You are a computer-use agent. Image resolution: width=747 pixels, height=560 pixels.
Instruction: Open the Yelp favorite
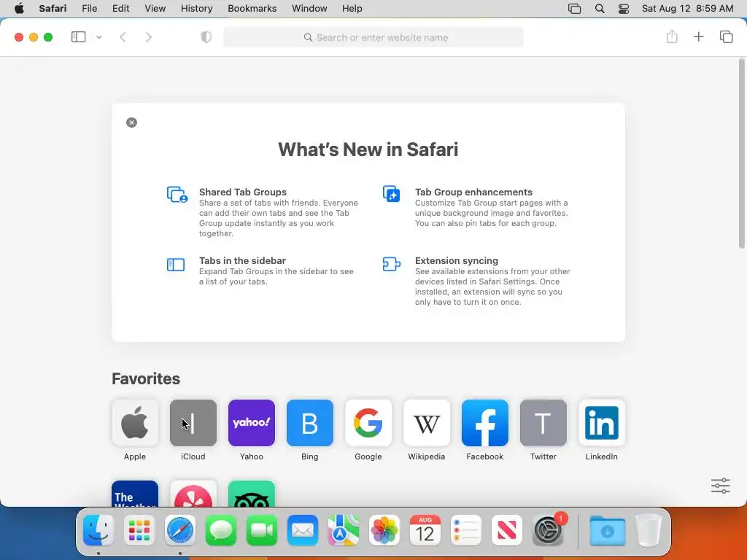193,494
